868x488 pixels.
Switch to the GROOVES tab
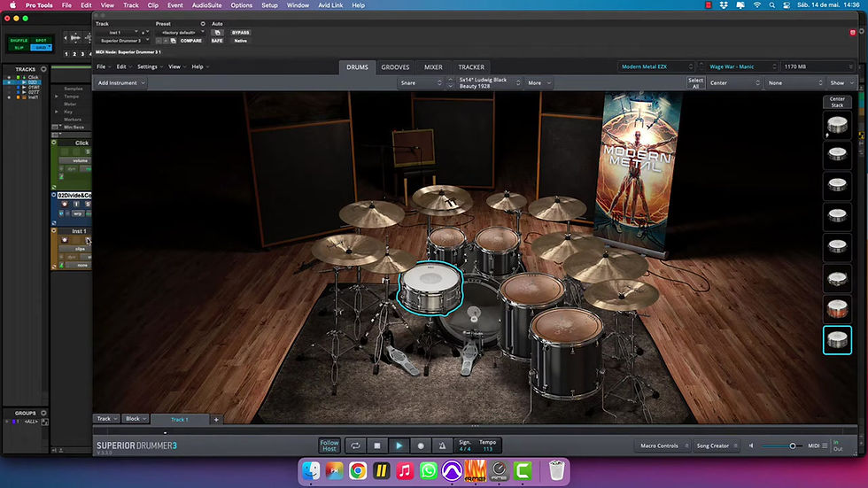coord(395,67)
